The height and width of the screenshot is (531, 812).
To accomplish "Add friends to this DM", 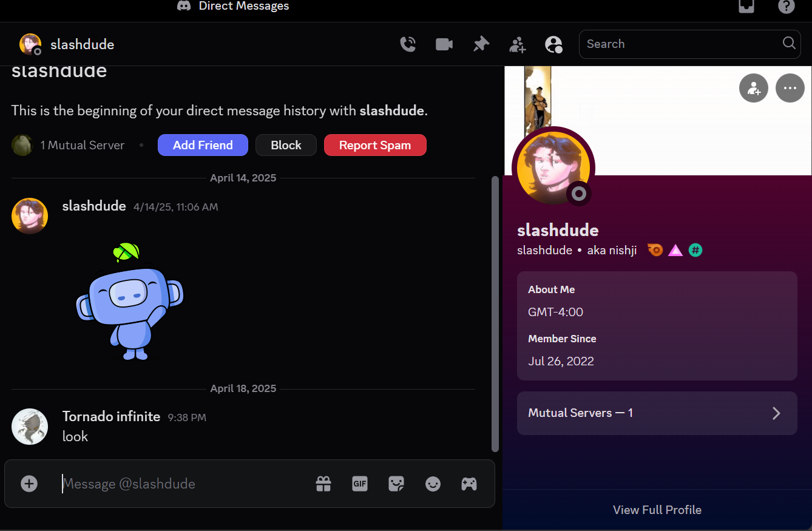I will 518,44.
